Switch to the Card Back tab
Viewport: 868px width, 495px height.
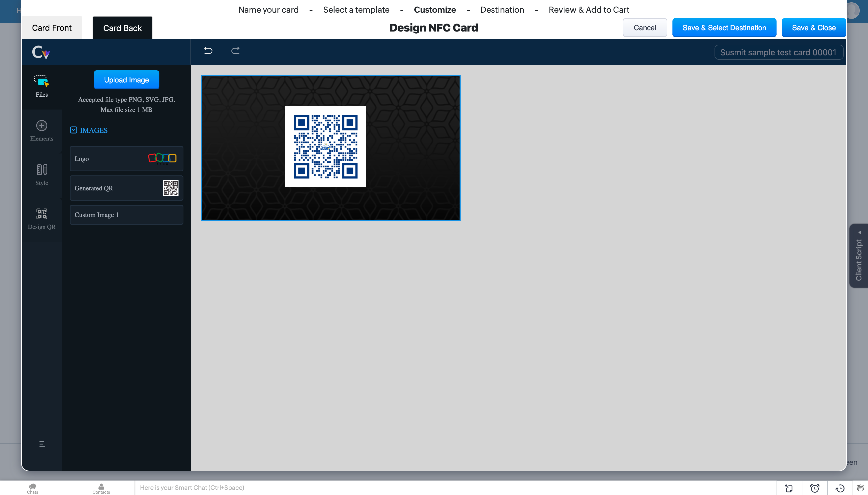(x=122, y=28)
